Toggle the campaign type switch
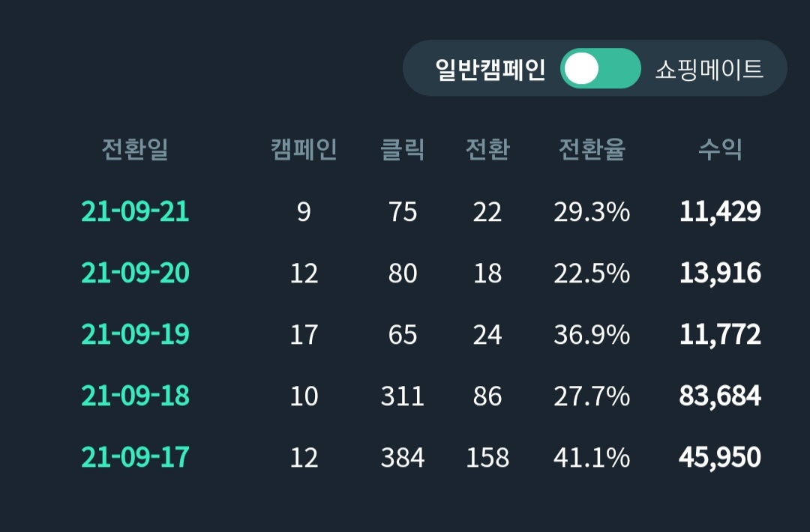 pos(600,69)
